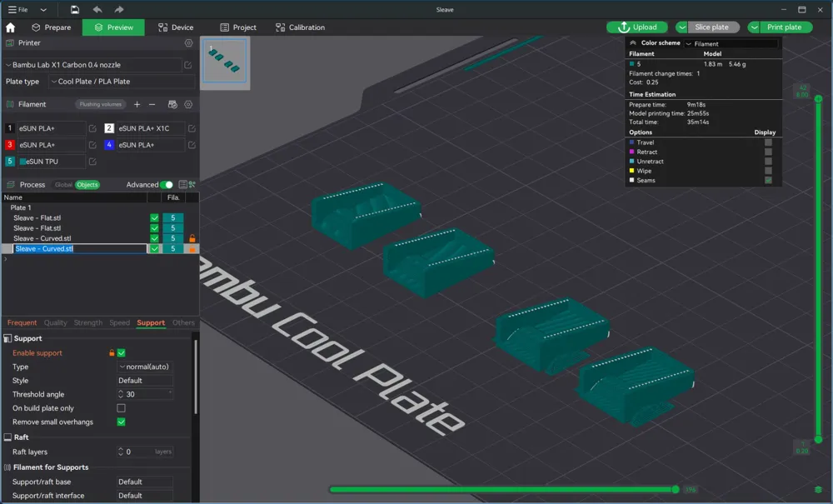The width and height of the screenshot is (833, 504).
Task: Uncheck Remove small overhangs
Action: (121, 422)
